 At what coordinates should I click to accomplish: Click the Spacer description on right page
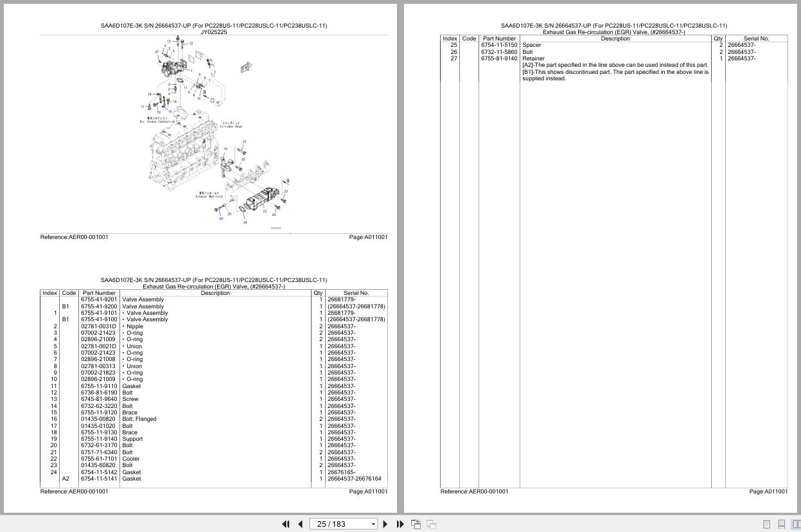coord(531,45)
